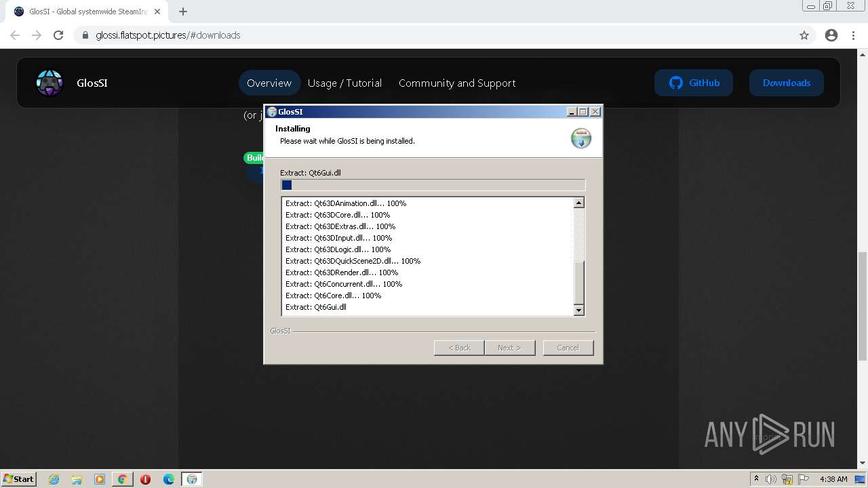The width and height of the screenshot is (868, 488).
Task: Close the GlosSI installer window
Action: coord(595,112)
